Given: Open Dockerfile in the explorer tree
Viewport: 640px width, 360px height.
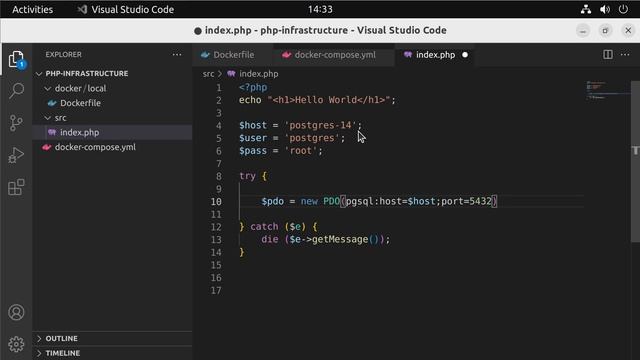Looking at the screenshot, I should click(80, 103).
